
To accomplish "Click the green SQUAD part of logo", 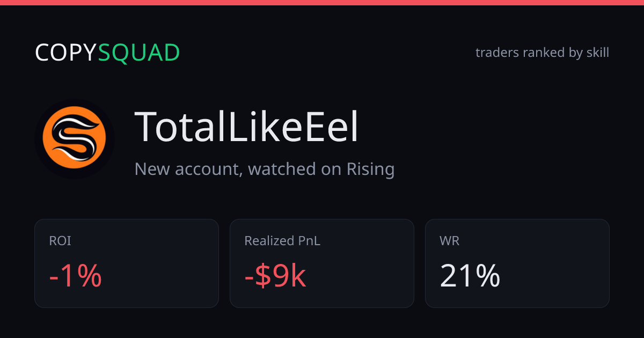I will click(x=139, y=53).
